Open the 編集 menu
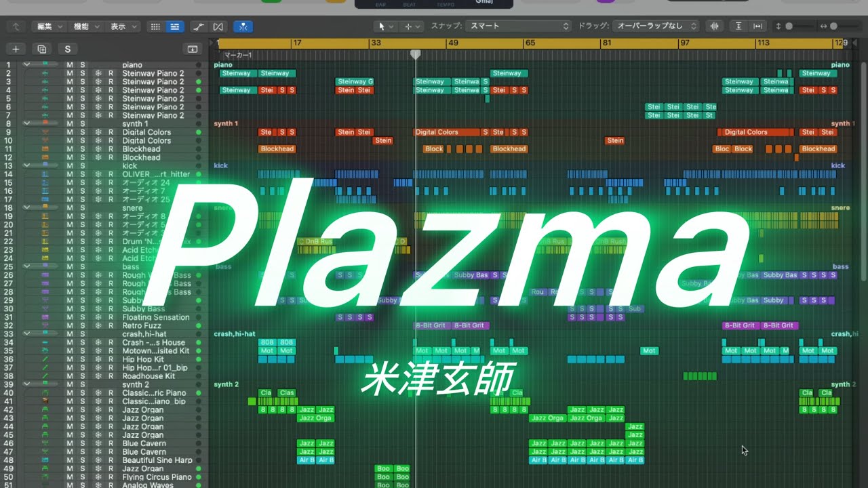This screenshot has width=868, height=488. [x=49, y=26]
